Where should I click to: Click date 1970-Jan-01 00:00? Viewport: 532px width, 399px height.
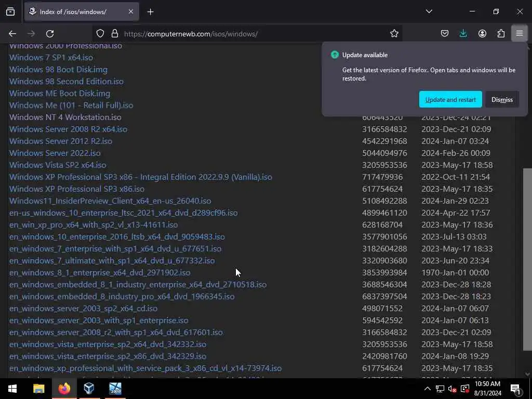pyautogui.click(x=455, y=272)
